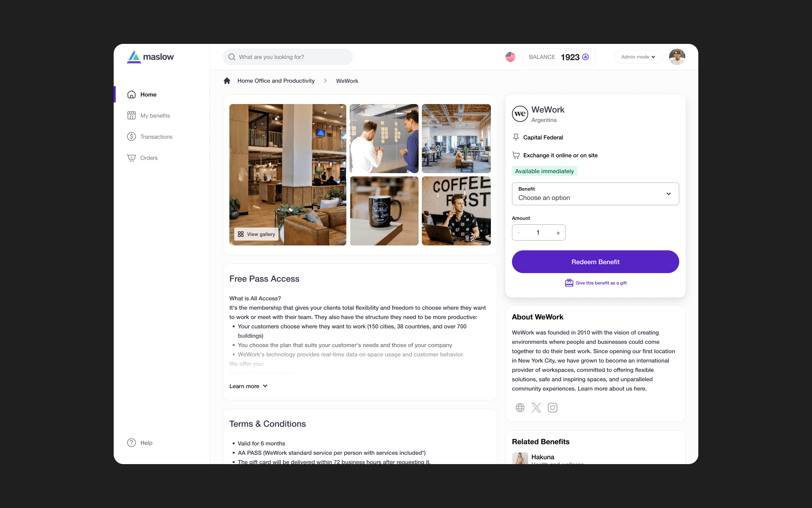
Task: Open the Benefit Choose an option dropdown
Action: click(595, 194)
